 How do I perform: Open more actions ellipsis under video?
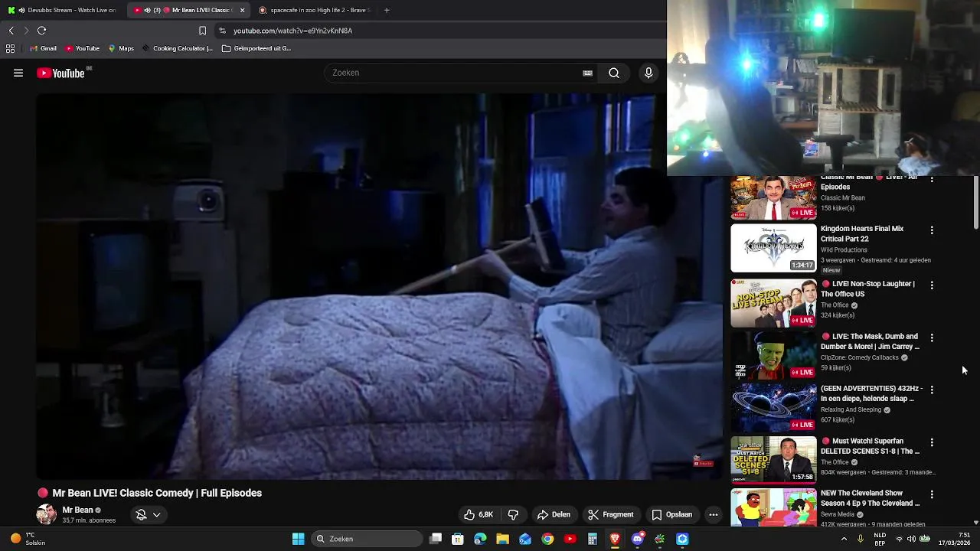[714, 515]
